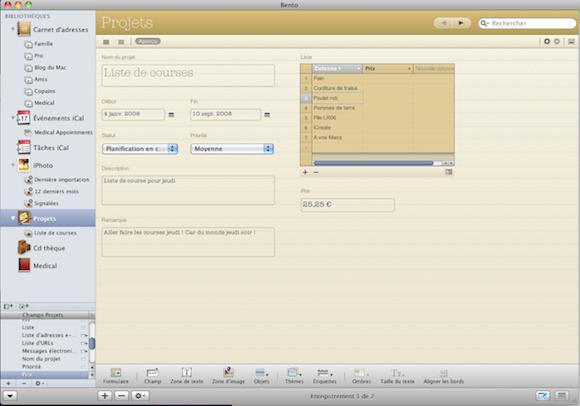Insert a Zone d'image

(229, 375)
